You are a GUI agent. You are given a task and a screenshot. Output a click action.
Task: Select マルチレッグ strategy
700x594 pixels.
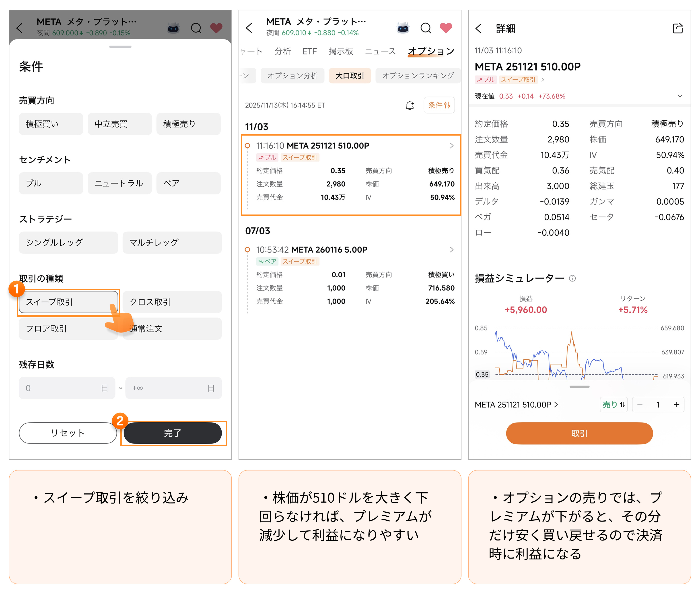tap(172, 242)
